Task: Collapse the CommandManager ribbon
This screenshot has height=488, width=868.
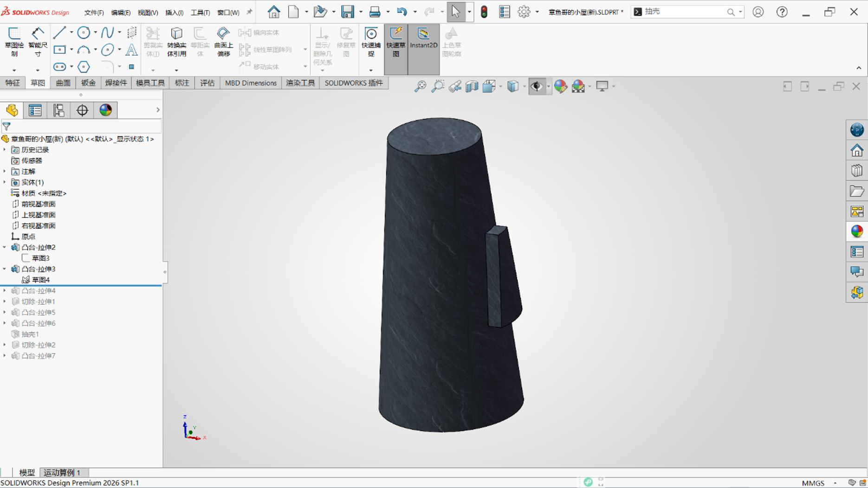Action: click(x=859, y=68)
